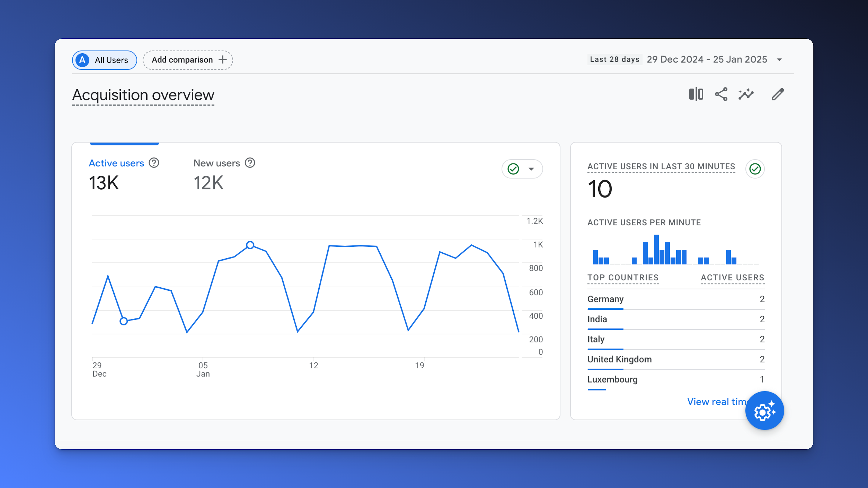Open the Active users help question mark
Viewport: 868px width, 488px height.
coord(154,163)
